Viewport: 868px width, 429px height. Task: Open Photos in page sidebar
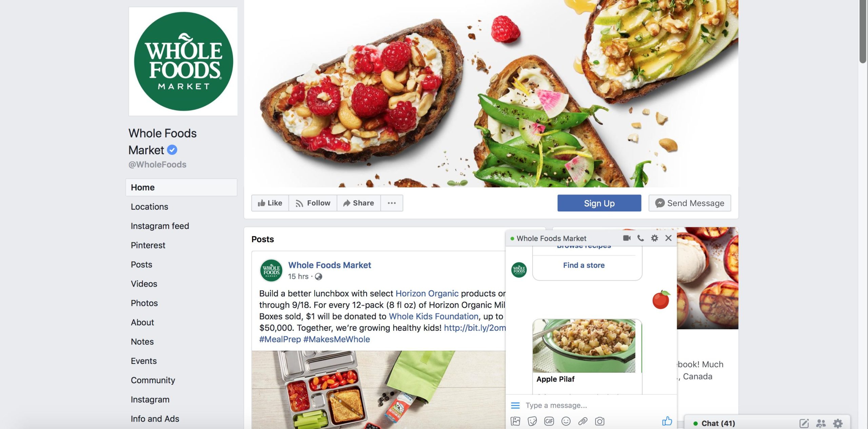point(144,303)
